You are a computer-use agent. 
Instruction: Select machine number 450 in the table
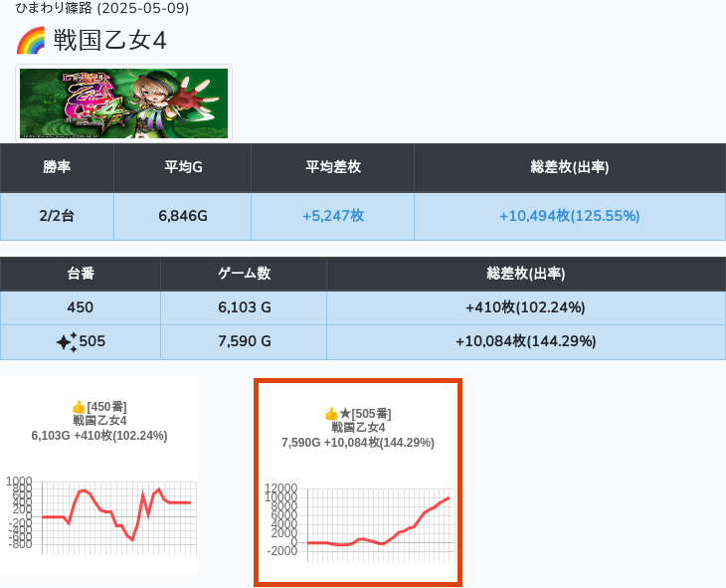(81, 307)
